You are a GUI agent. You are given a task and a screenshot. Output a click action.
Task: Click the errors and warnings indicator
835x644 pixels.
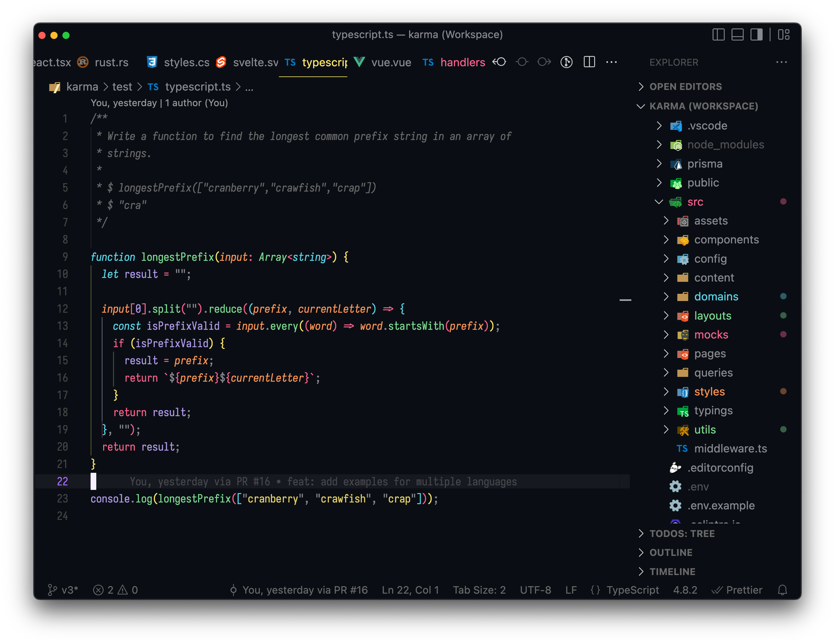(x=115, y=590)
